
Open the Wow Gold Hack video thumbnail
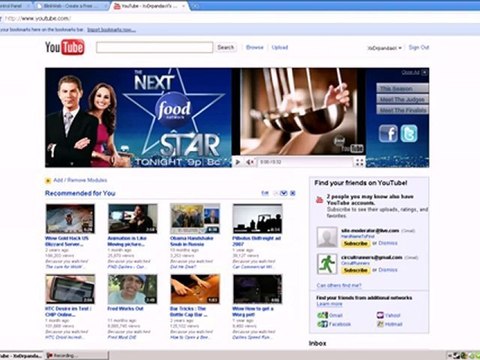(70, 219)
